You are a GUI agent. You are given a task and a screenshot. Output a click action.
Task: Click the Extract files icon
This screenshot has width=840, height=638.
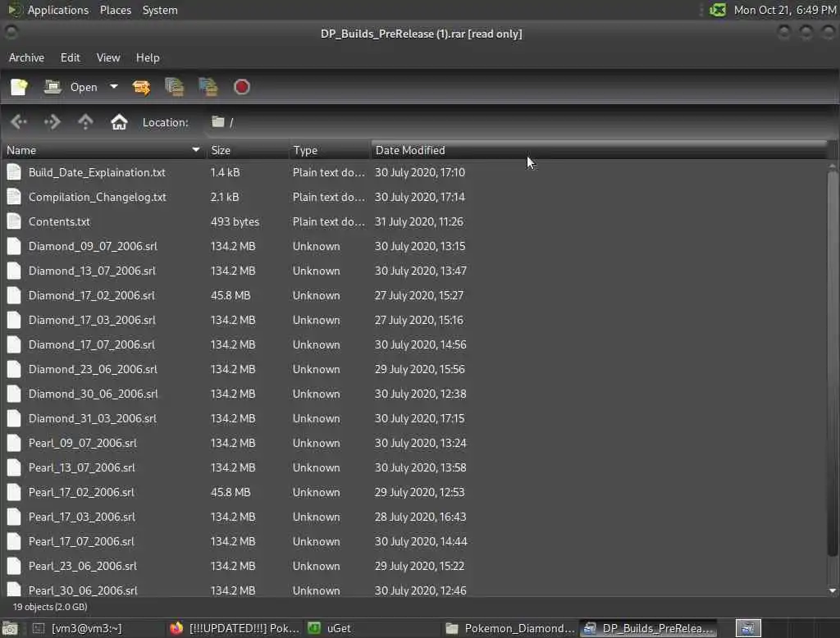point(141,87)
